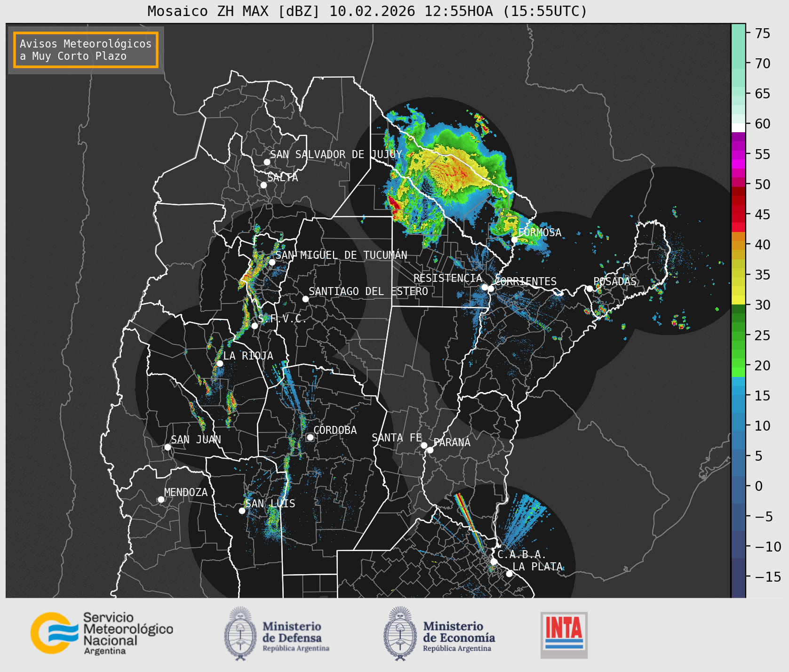Image resolution: width=789 pixels, height=672 pixels.
Task: Select the Resistencia city marker
Action: click(x=485, y=287)
